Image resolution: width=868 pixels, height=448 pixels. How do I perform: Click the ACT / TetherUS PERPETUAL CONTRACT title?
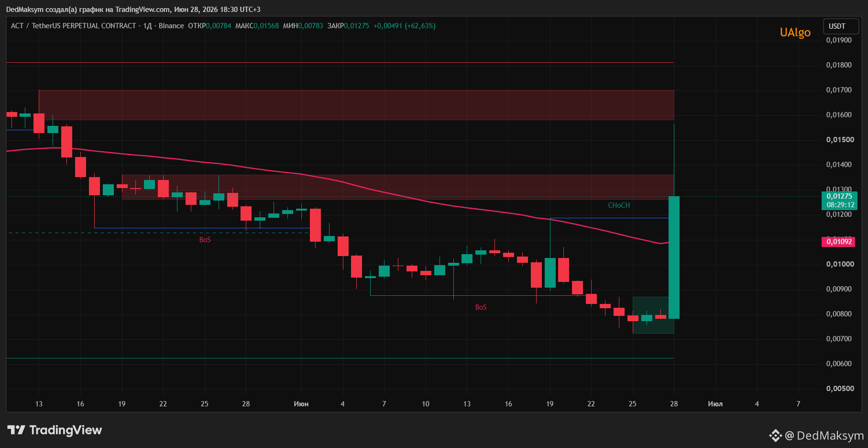coord(74,26)
